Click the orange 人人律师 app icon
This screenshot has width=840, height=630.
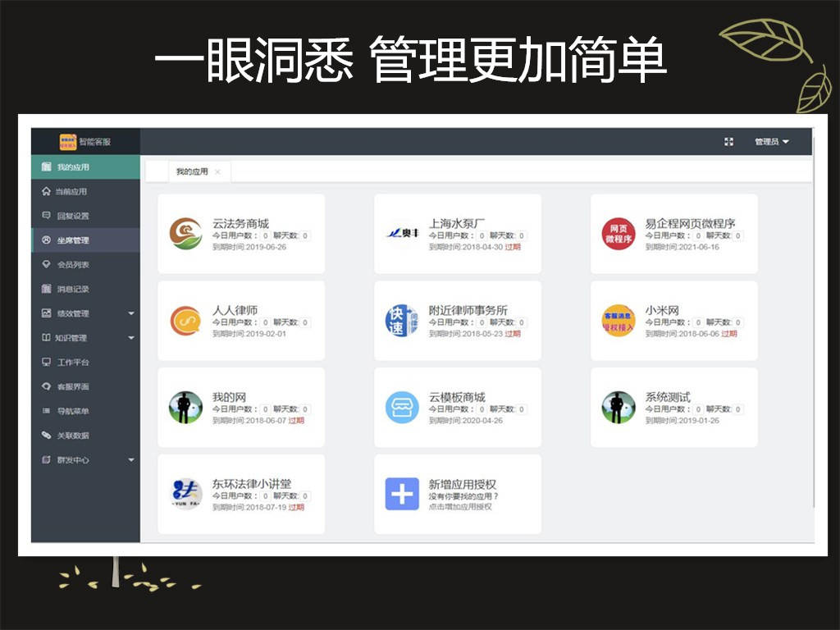(x=185, y=321)
